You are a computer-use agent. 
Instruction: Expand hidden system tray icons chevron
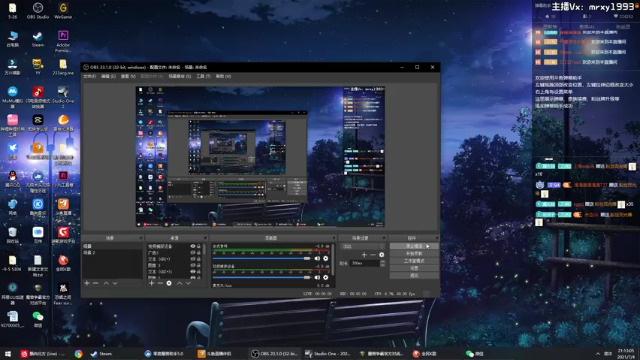[x=598, y=353]
